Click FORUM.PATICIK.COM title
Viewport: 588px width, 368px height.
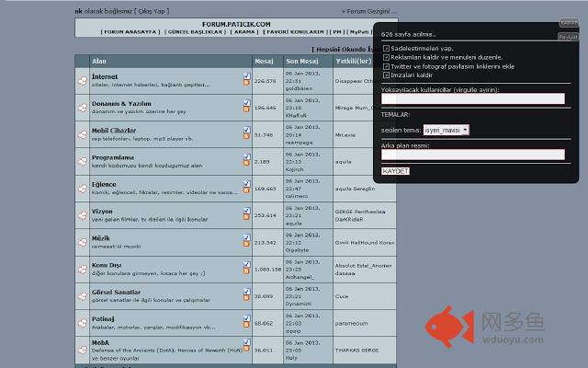point(236,25)
